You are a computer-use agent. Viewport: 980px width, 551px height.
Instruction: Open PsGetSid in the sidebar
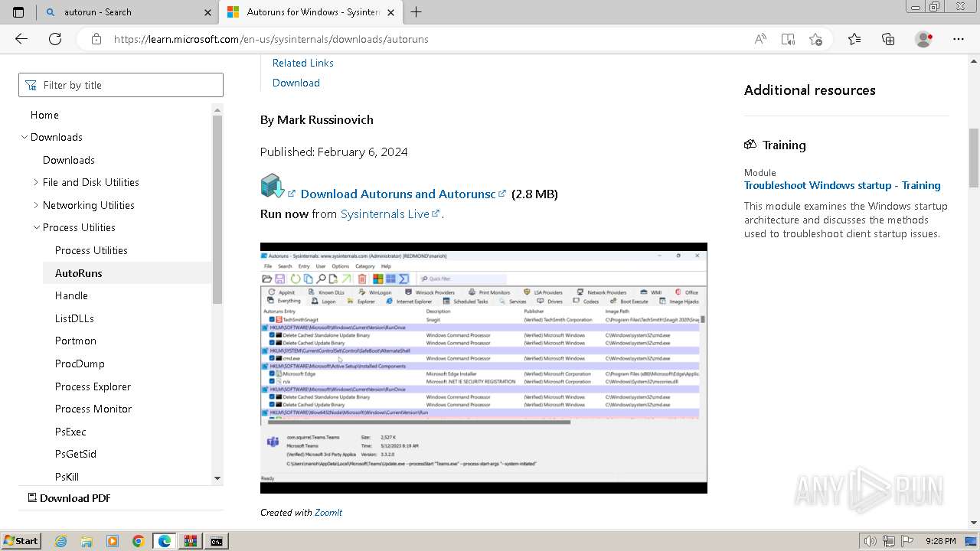76,454
